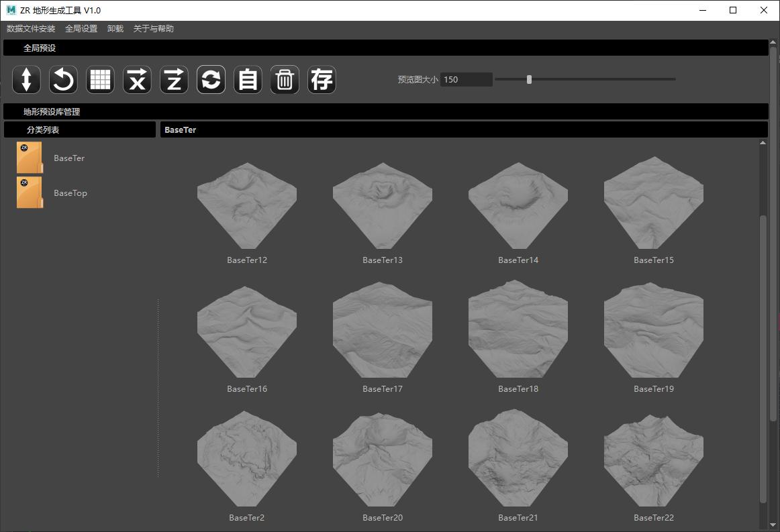The image size is (780, 532).
Task: Click the circular refresh arrows icon
Action: point(211,80)
